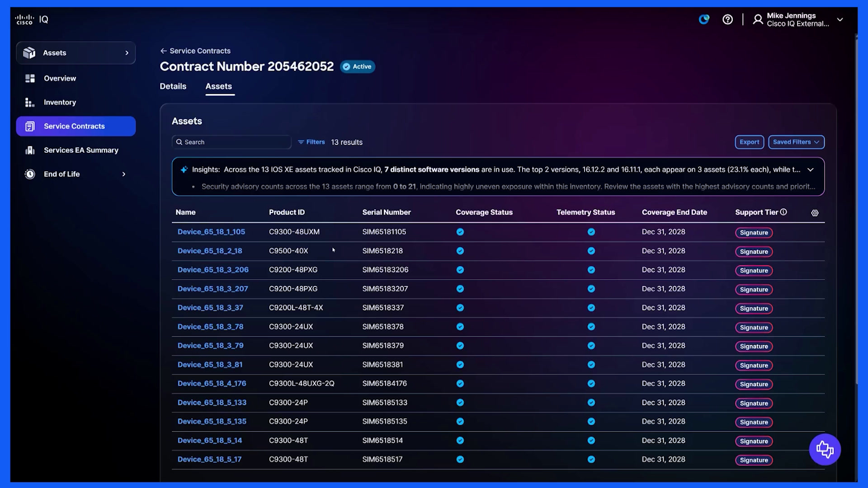The height and width of the screenshot is (488, 868).
Task: Open Device_65_18_2_18 link
Action: click(210, 251)
